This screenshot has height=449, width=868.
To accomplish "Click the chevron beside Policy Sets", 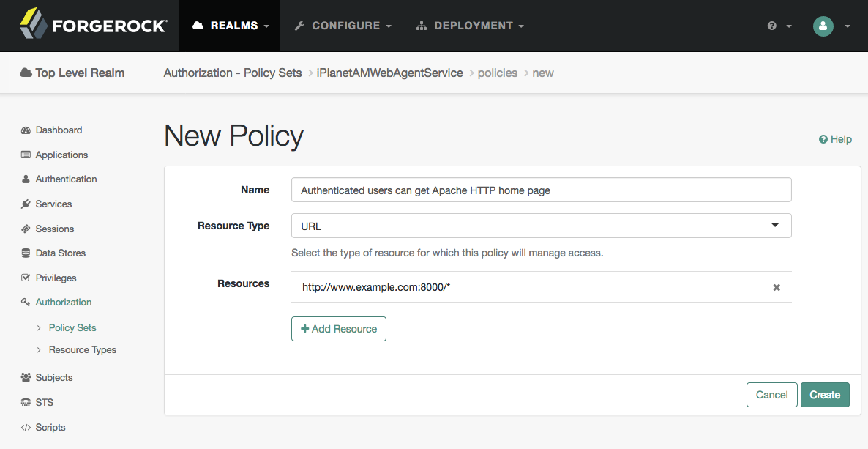I will pyautogui.click(x=39, y=327).
